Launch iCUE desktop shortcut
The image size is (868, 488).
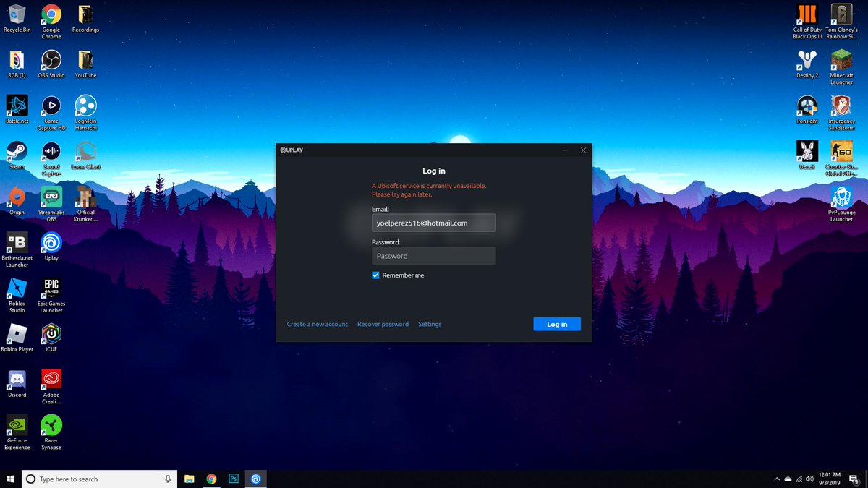pyautogui.click(x=51, y=338)
